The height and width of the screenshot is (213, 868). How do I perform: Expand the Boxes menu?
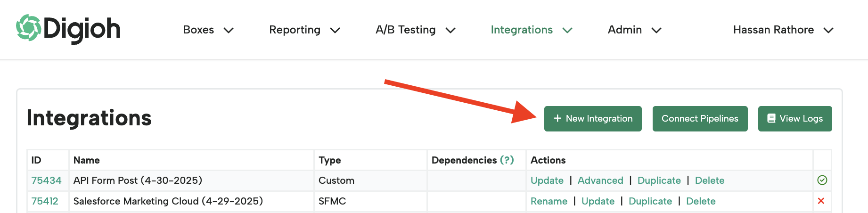click(208, 30)
